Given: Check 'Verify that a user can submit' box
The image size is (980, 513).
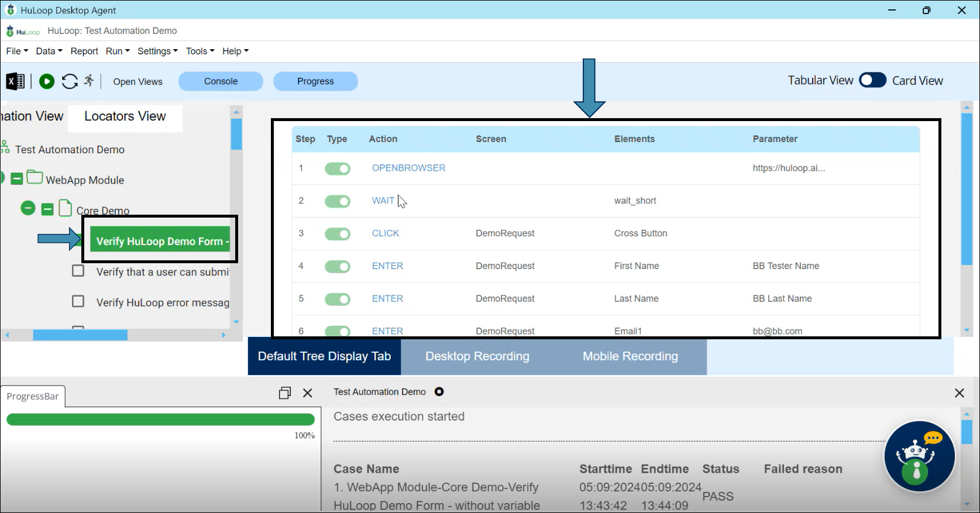Looking at the screenshot, I should (x=78, y=271).
